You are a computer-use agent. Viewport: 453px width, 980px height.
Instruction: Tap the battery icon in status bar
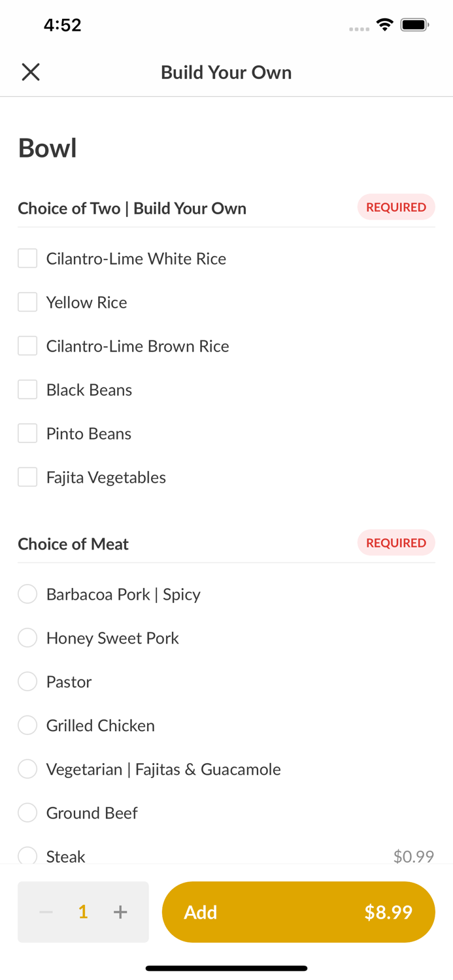tap(414, 25)
